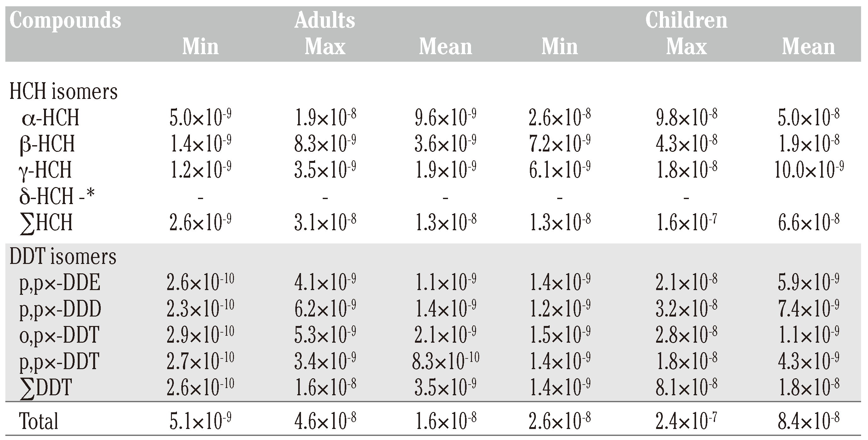Select γ-HCH Children Mean value 10.0×10-9
Image resolution: width=868 pixels, height=440 pixels.
(x=809, y=170)
